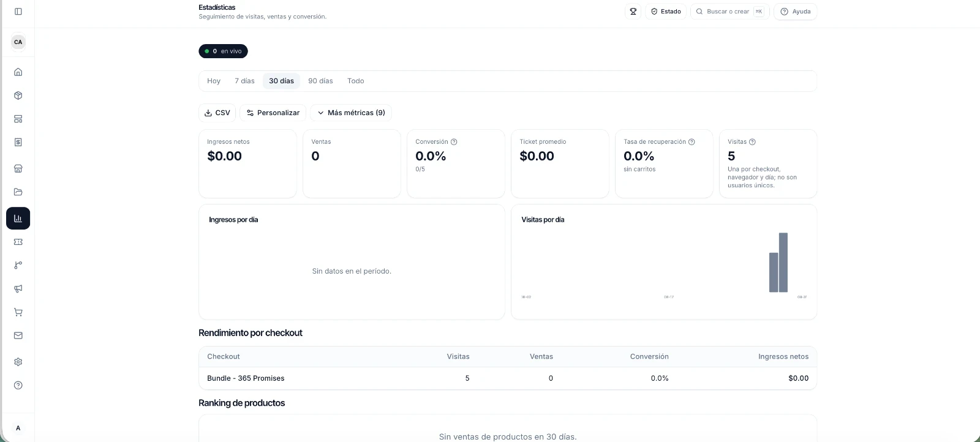Open the Bundle - 365 Promises checkout row
980x442 pixels.
508,378
